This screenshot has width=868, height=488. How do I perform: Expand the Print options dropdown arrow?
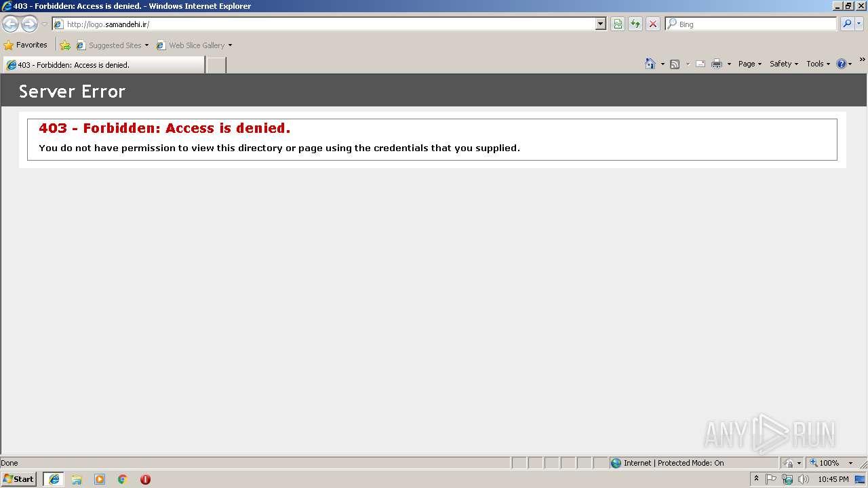[729, 64]
